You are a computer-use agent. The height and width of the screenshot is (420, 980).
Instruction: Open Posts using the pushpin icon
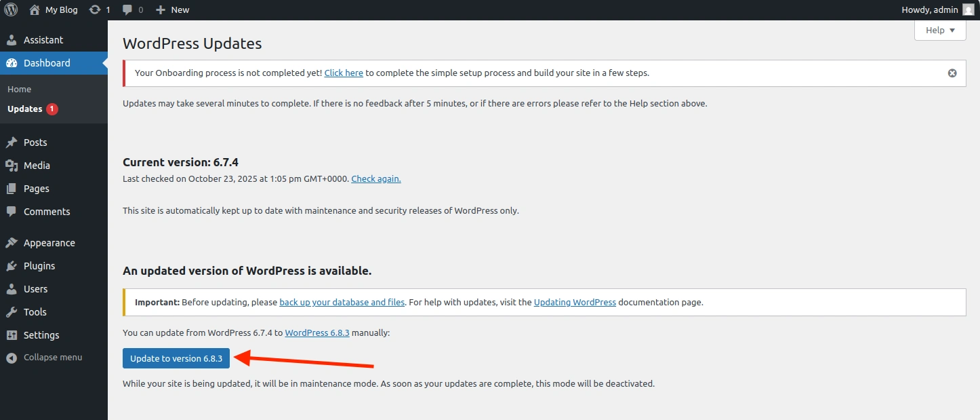(12, 142)
